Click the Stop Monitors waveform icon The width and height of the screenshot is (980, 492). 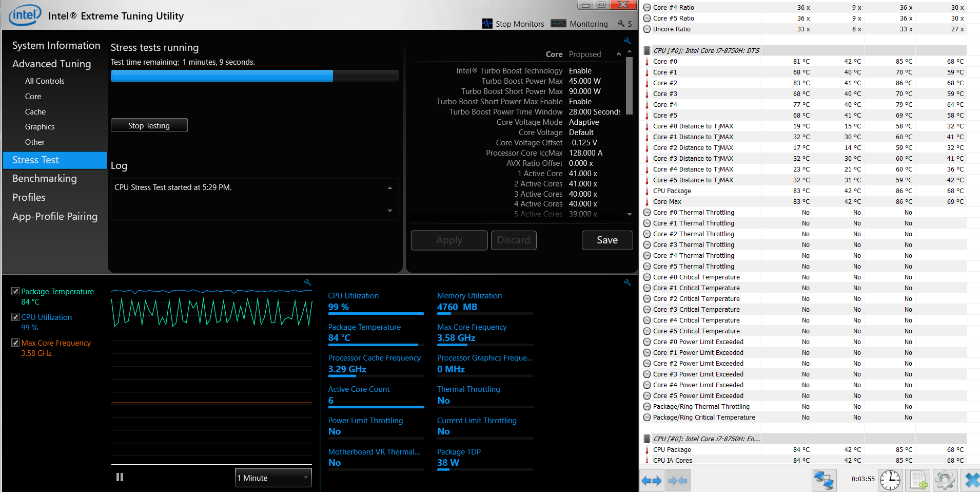tap(487, 24)
